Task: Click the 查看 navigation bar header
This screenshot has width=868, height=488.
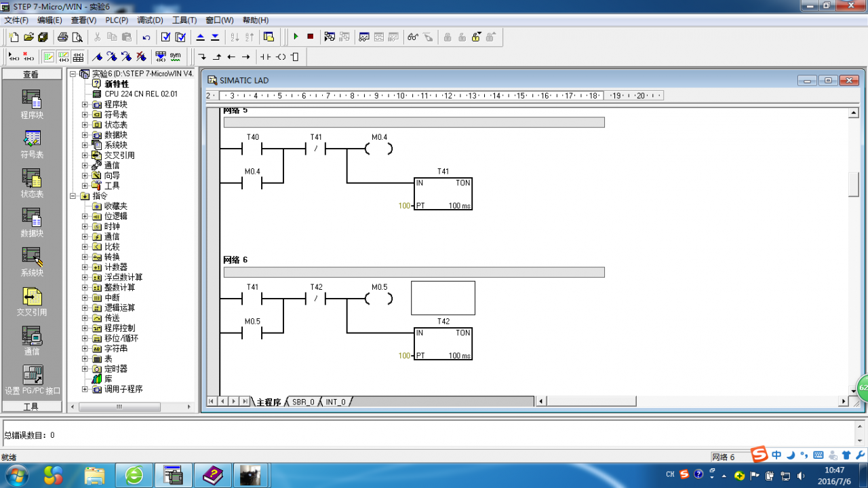Action: 31,74
